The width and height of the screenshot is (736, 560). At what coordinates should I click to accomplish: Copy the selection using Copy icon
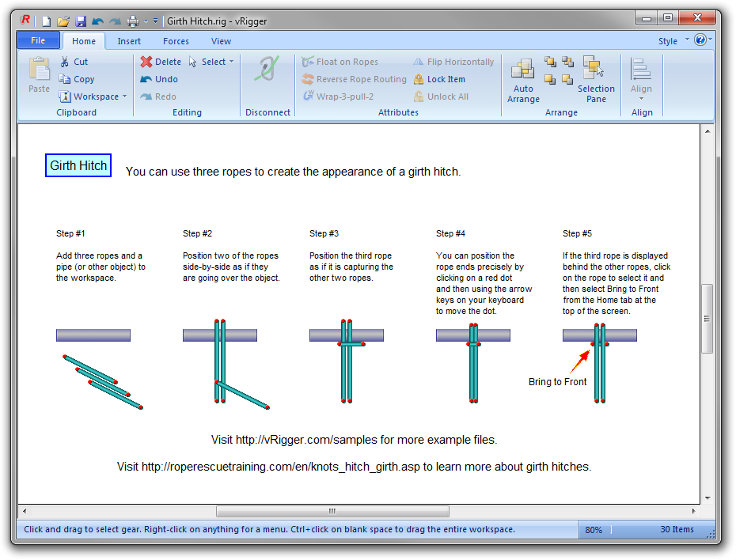(65, 79)
